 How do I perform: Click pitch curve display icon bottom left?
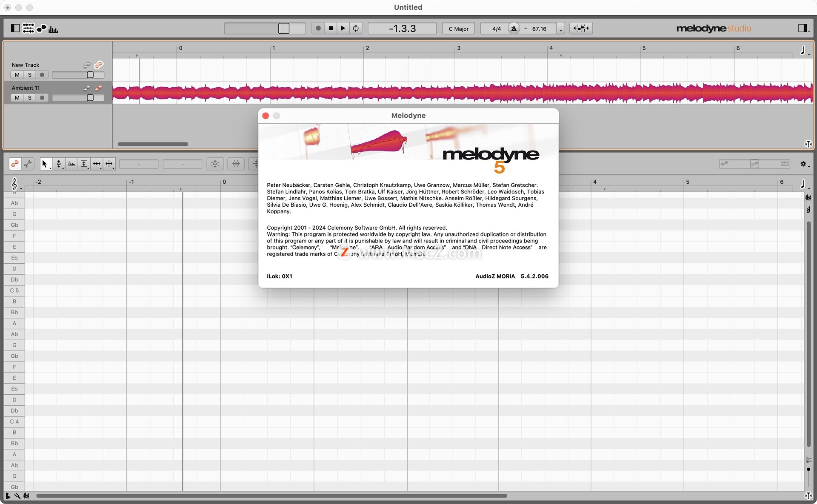tap(17, 495)
